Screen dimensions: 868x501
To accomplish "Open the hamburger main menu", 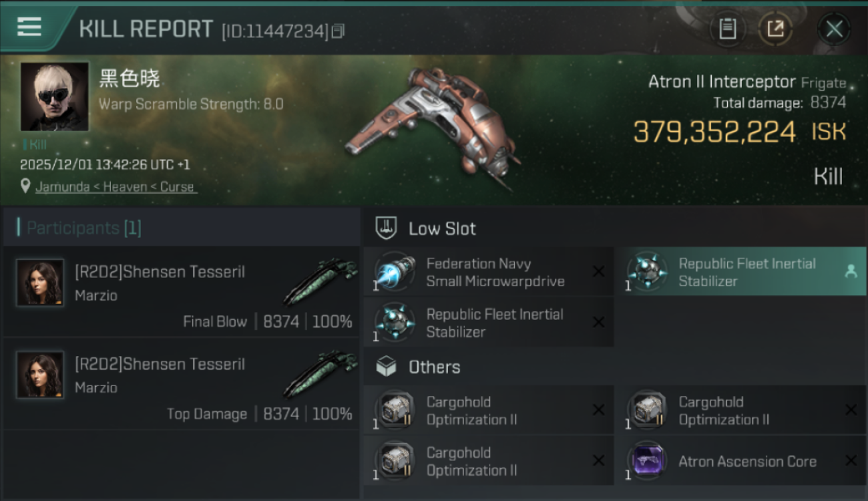I will [29, 27].
